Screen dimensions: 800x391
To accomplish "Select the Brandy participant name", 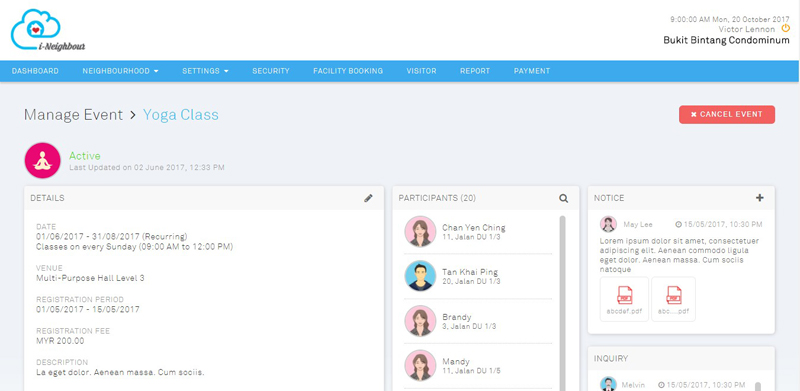I will tap(457, 317).
